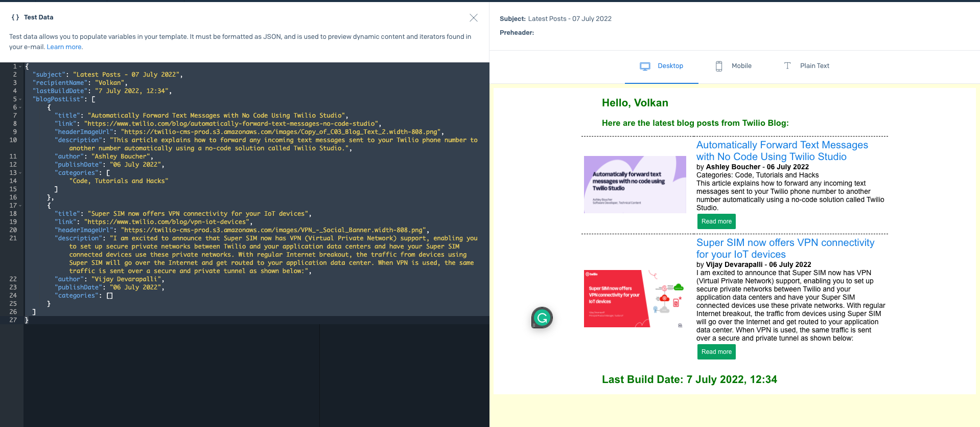Click "Here are the latest blog posts" text
Viewport: 980px width, 427px height.
(695, 123)
